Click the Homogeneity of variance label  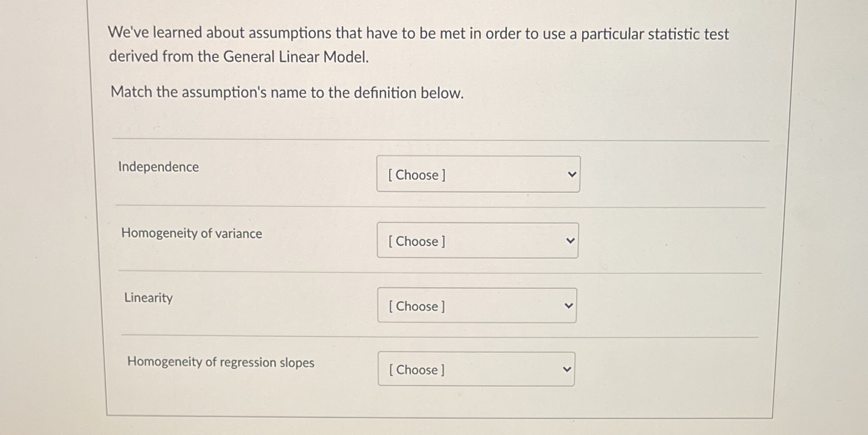pos(192,233)
